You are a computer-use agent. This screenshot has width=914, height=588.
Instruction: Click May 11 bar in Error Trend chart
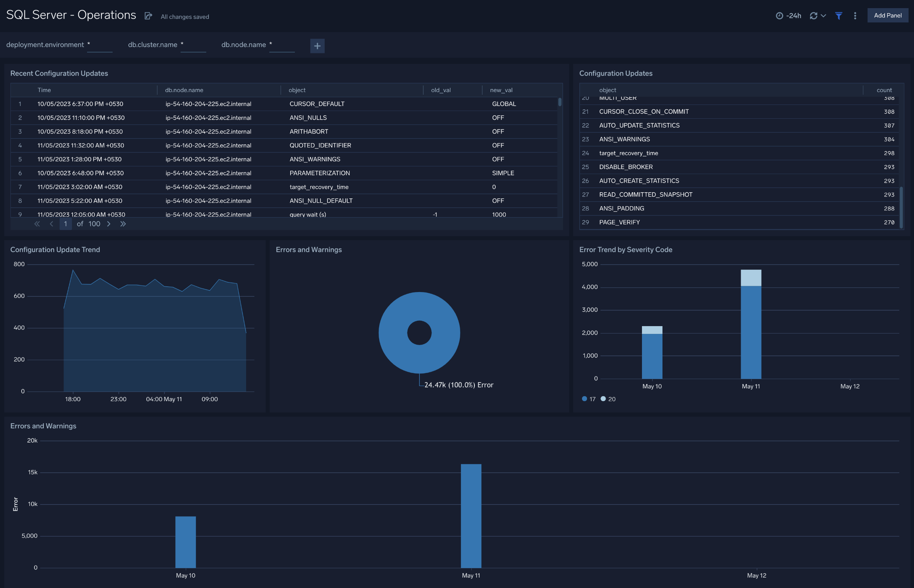click(x=751, y=325)
